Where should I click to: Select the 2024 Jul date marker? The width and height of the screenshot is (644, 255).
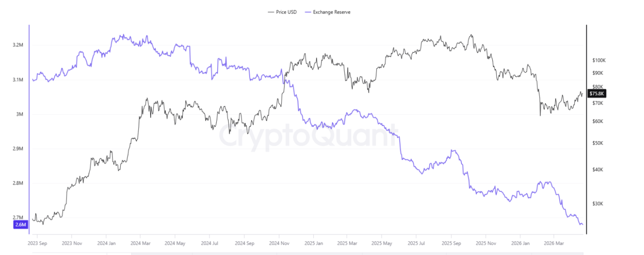point(209,243)
